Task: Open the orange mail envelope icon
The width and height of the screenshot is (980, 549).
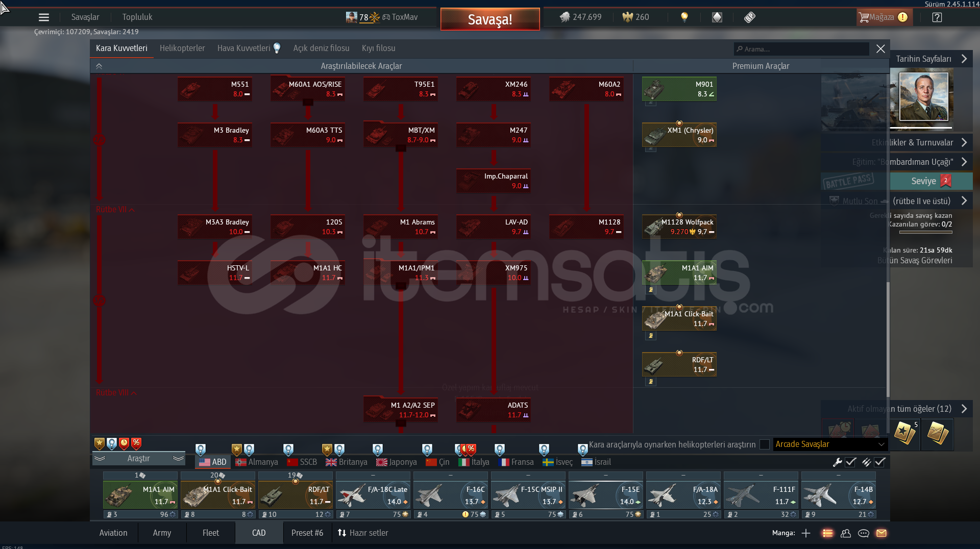Action: click(x=881, y=533)
